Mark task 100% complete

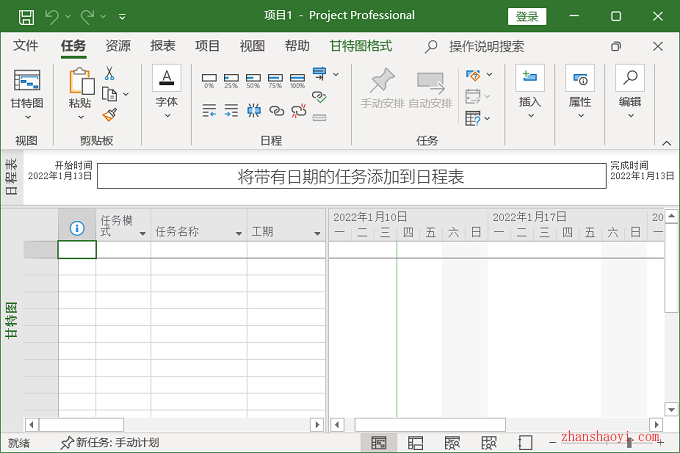coord(298,81)
